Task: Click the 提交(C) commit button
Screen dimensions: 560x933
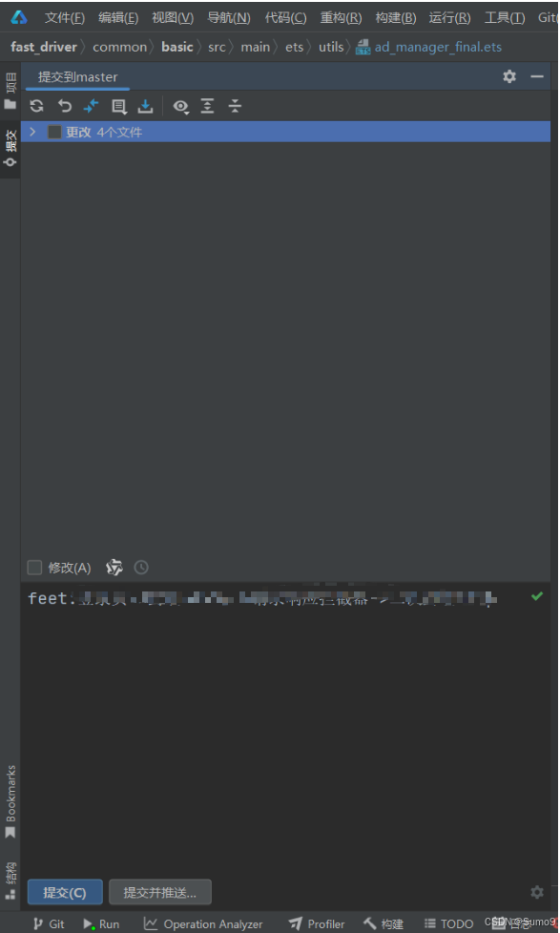Action: 65,892
